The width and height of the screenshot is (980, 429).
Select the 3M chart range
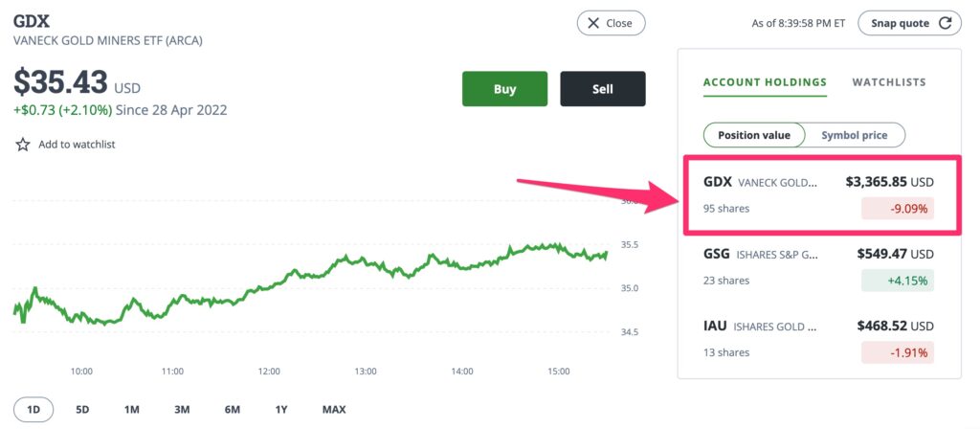(x=182, y=410)
